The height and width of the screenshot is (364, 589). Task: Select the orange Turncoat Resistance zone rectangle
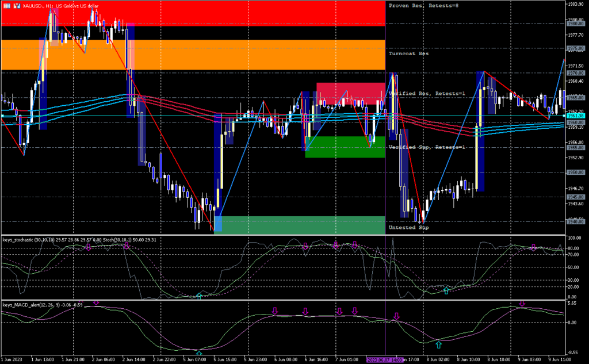pyautogui.click(x=193, y=55)
